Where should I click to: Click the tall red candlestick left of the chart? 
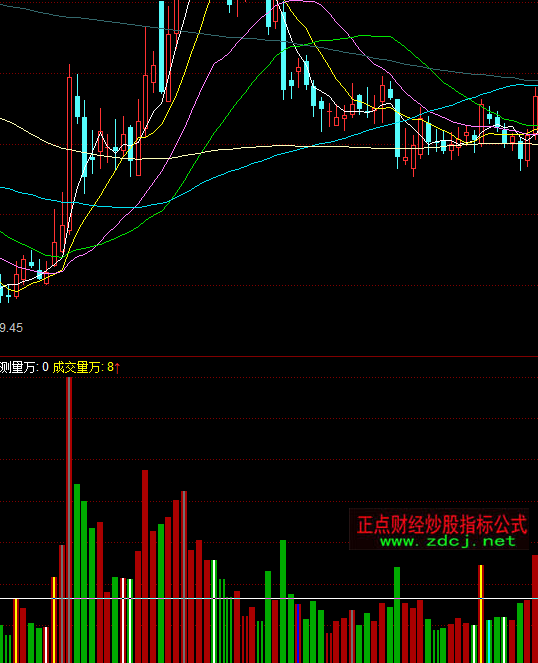(69, 148)
